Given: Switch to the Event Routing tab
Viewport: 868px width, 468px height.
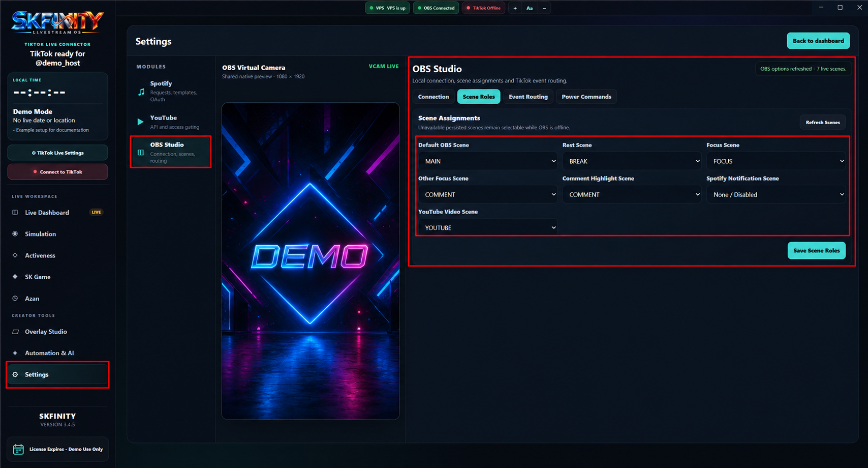Looking at the screenshot, I should tap(528, 97).
